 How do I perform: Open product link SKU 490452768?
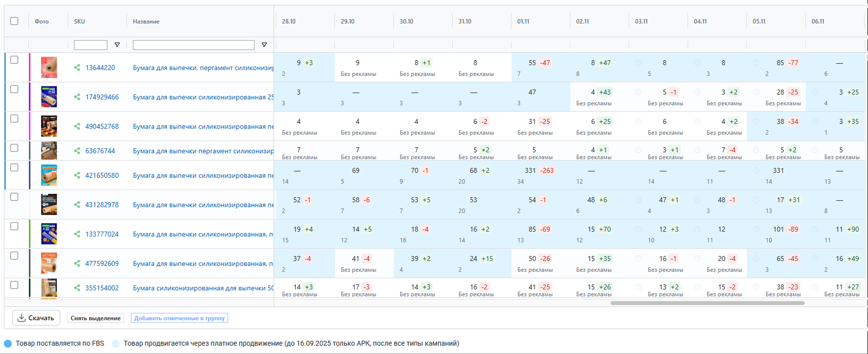[102, 127]
